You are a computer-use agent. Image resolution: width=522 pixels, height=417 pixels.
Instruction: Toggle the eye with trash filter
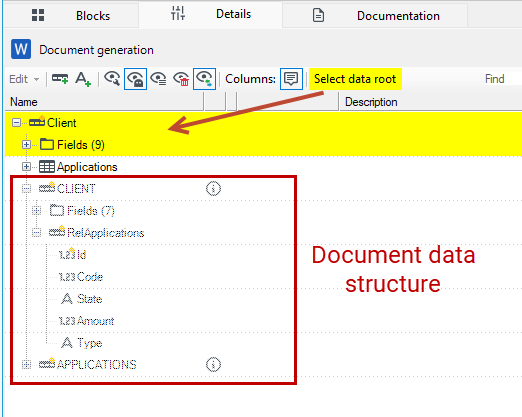point(181,79)
